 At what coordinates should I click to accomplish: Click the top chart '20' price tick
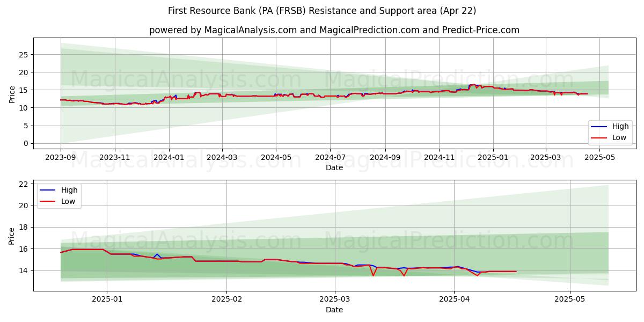24,72
